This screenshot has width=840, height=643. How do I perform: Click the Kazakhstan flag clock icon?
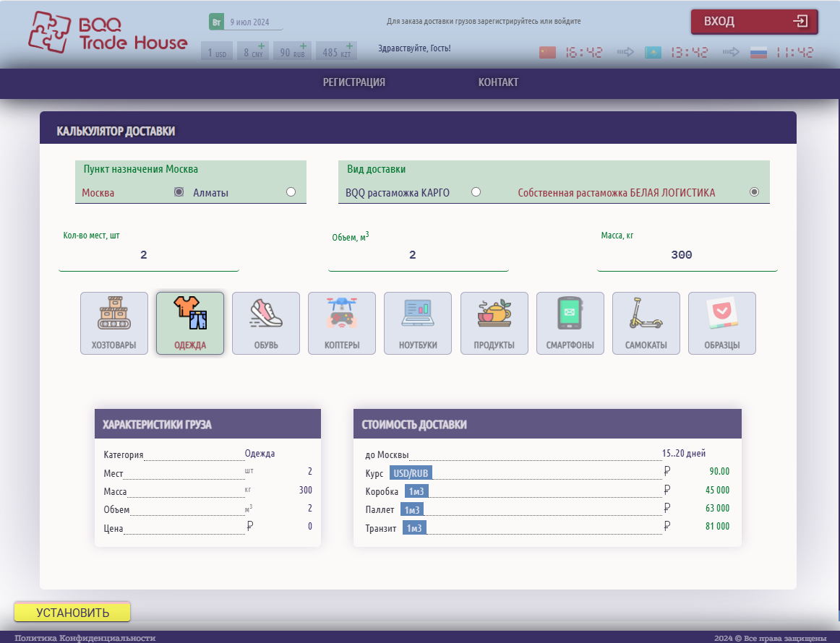(653, 53)
